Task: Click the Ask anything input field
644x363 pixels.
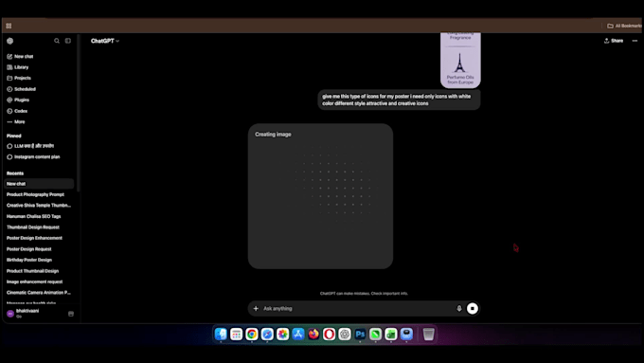Action: click(357, 308)
